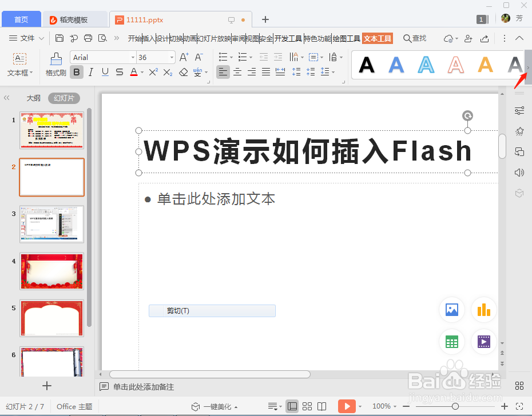This screenshot has height=416, width=532.
Task: Insert table using green grid icon
Action: [x=451, y=341]
